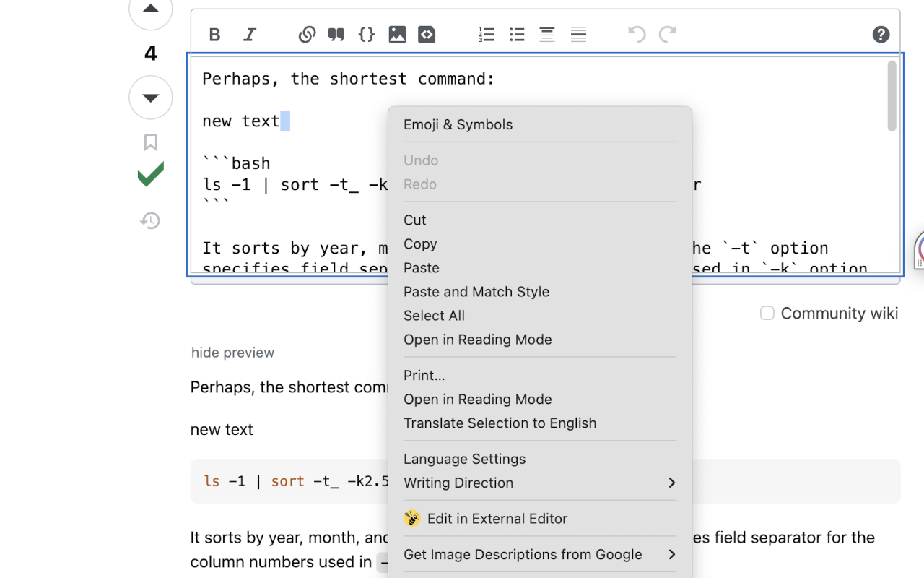This screenshot has width=924, height=578.
Task: Expand the Writing Direction submenu
Action: pos(540,483)
